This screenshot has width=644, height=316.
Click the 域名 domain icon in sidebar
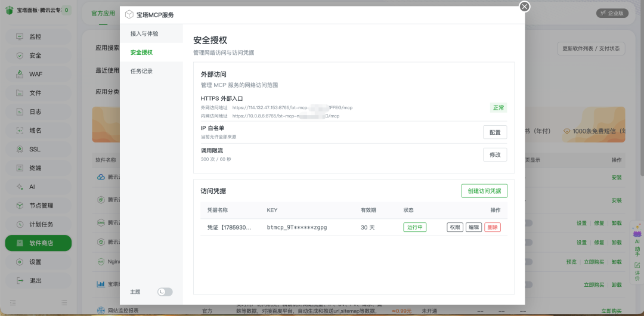pyautogui.click(x=20, y=131)
